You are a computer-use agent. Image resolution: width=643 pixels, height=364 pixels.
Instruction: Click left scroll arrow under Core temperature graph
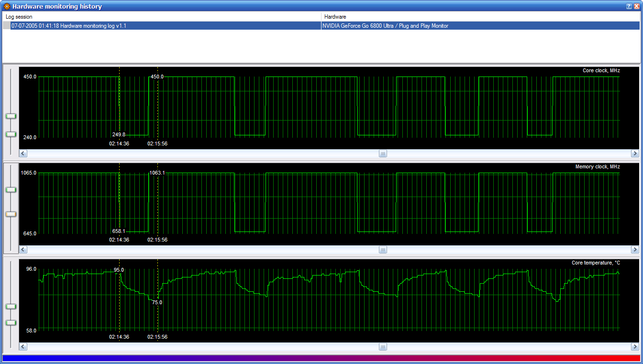23,347
